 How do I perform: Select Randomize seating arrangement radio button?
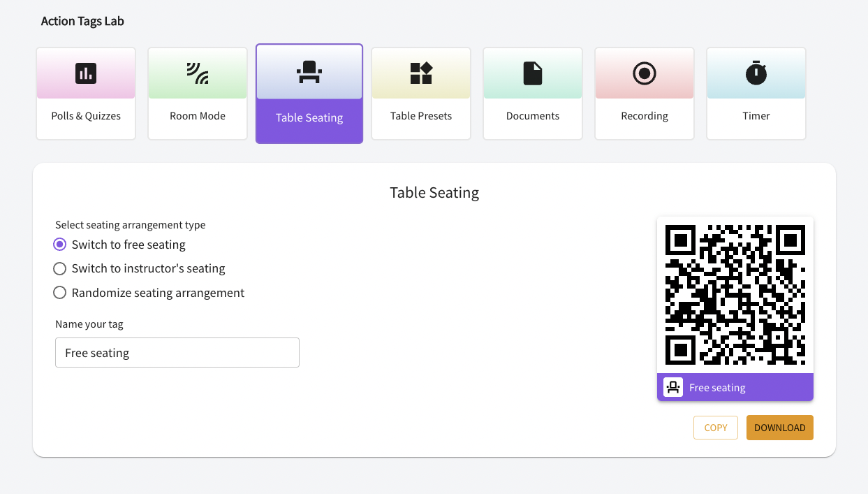pyautogui.click(x=60, y=293)
